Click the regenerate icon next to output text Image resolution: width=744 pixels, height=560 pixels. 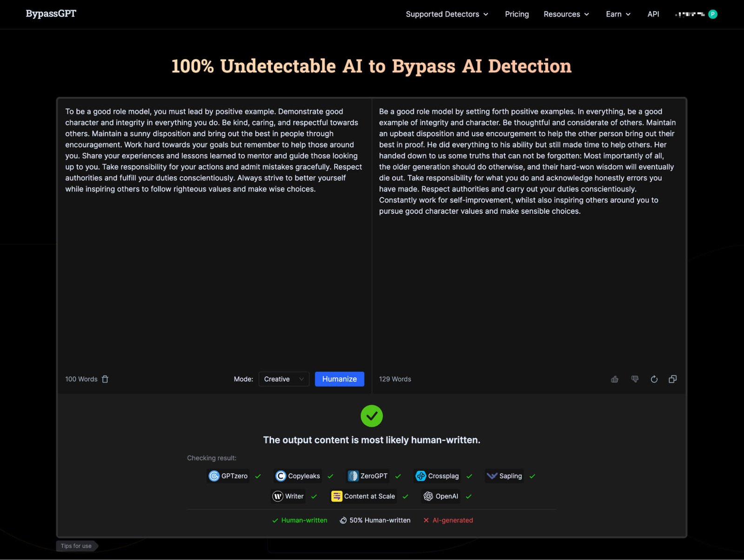pos(654,379)
